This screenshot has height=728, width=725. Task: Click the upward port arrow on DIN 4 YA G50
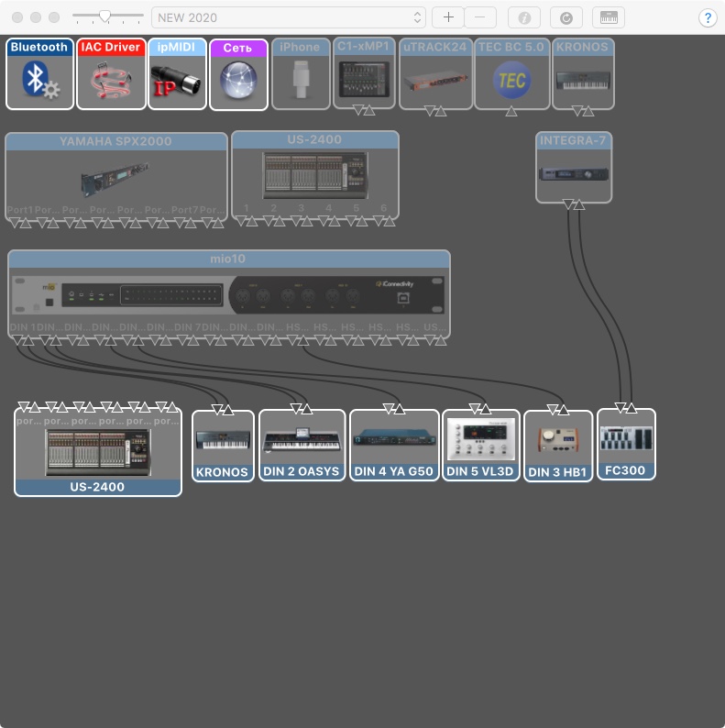pos(400,409)
